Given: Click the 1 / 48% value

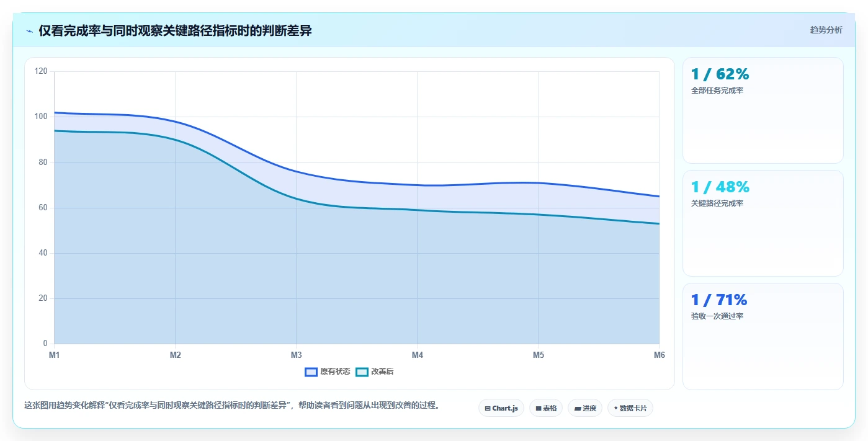Looking at the screenshot, I should tap(720, 187).
